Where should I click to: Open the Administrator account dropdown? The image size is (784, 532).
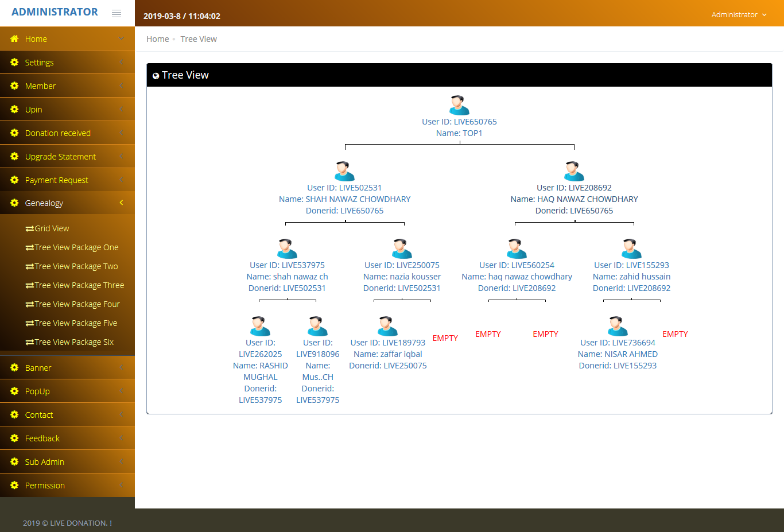click(x=739, y=15)
